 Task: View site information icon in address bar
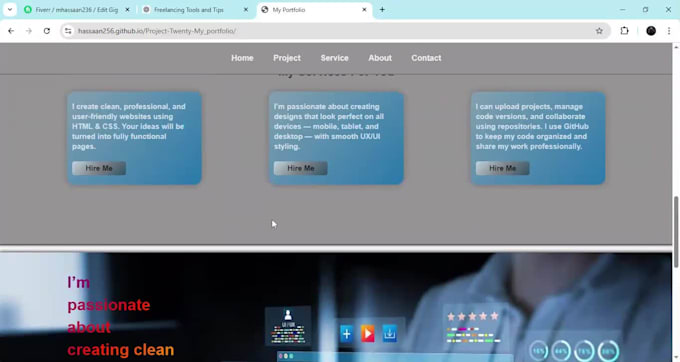(x=68, y=31)
